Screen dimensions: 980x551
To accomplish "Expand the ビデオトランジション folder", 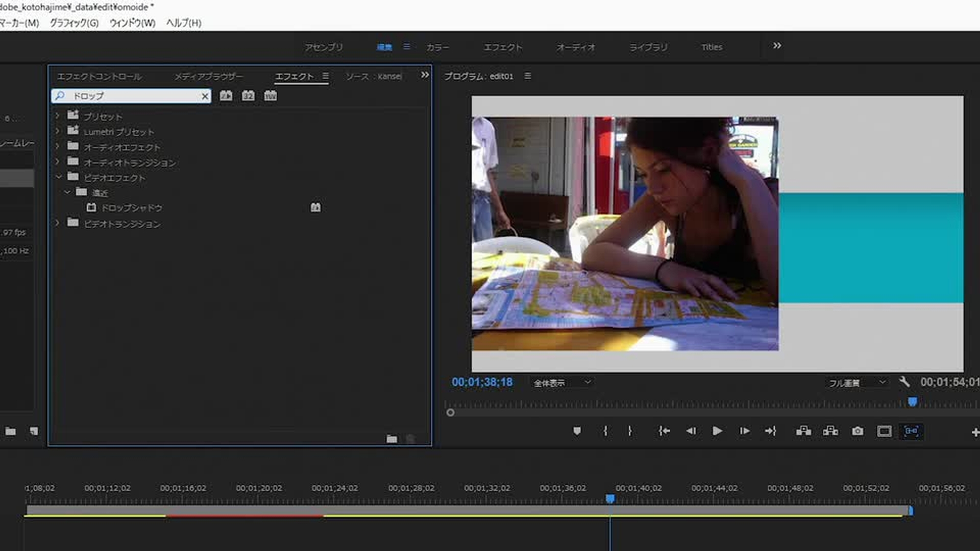I will click(57, 223).
